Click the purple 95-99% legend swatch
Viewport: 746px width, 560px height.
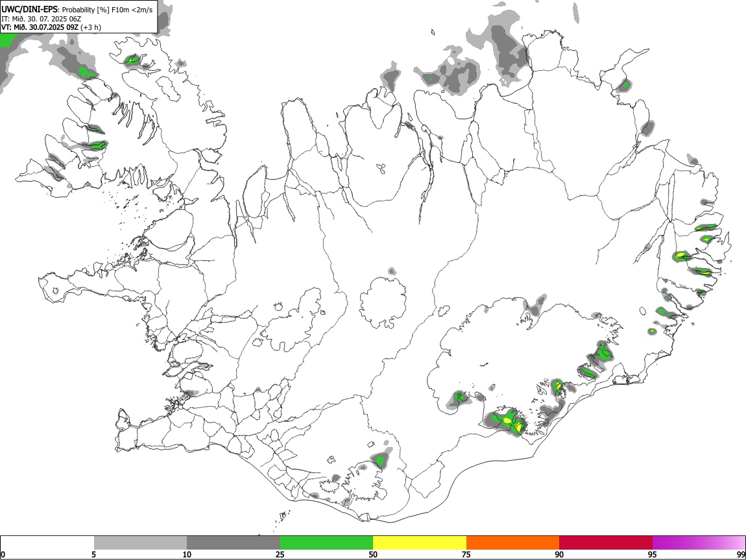[699, 543]
